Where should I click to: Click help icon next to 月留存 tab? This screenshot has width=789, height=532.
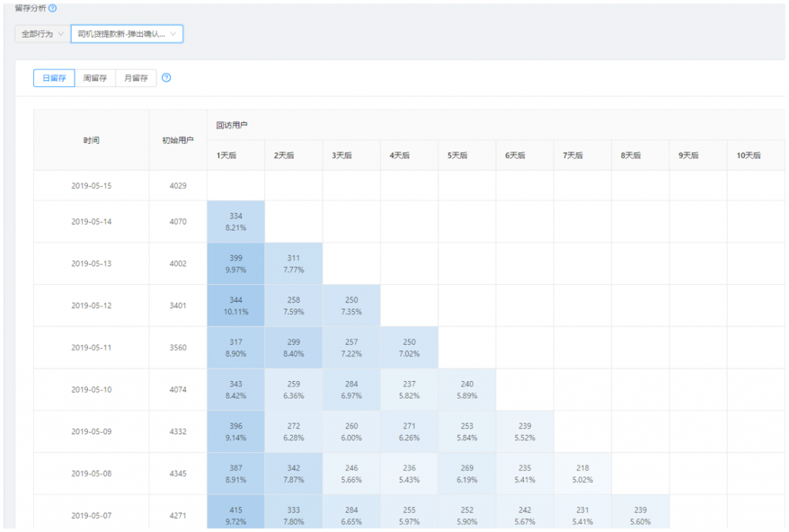point(166,78)
